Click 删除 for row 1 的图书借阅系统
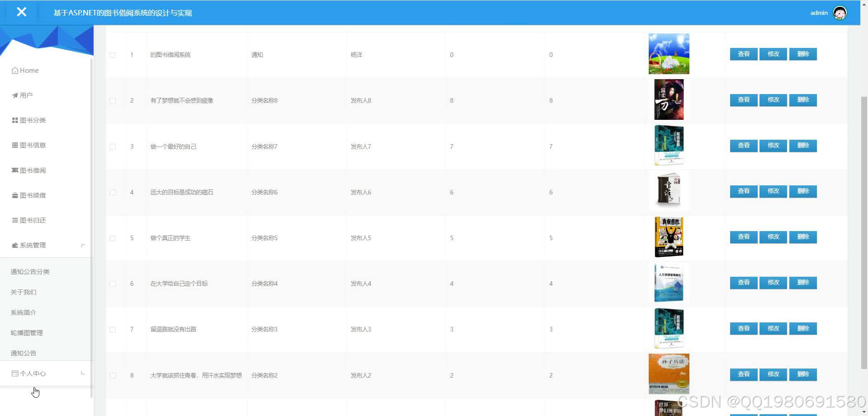 803,54
